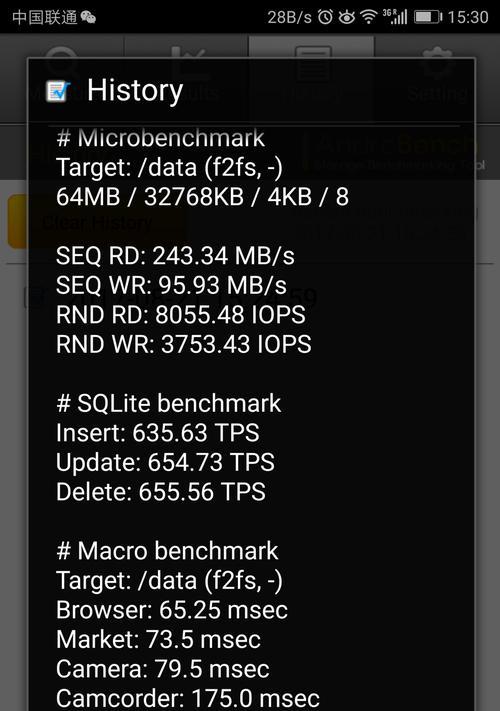This screenshot has width=500, height=711.
Task: Select the dimmed History tab
Action: 312,78
